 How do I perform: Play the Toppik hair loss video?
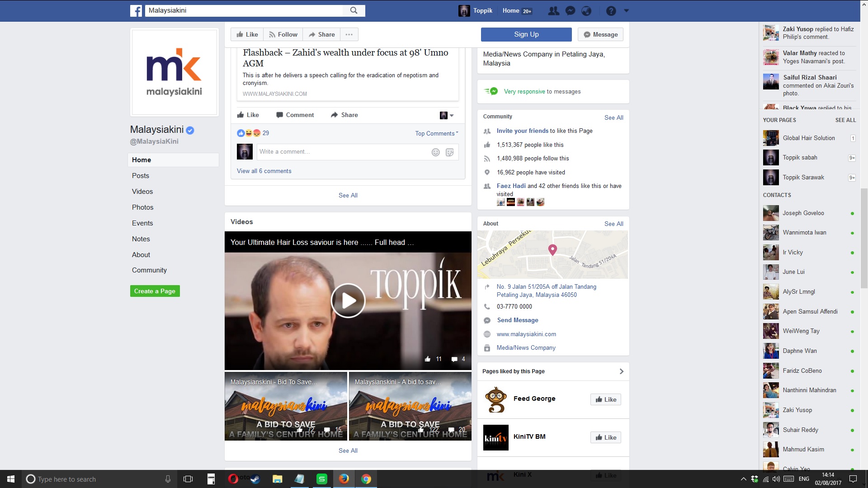[348, 300]
